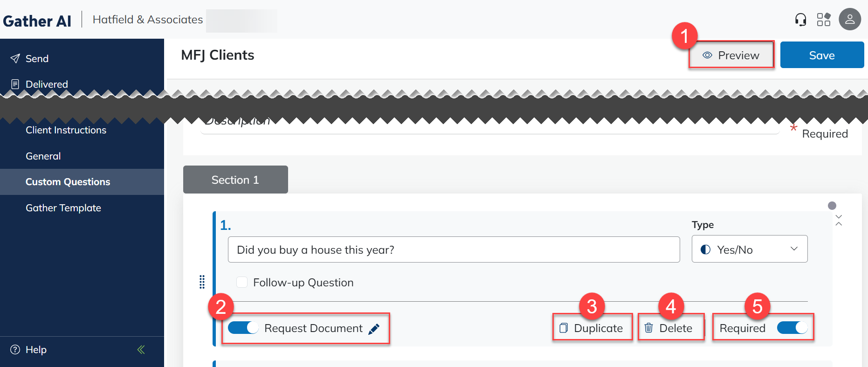This screenshot has height=367, width=868.
Task: Open the apps grid icon
Action: coord(824,20)
